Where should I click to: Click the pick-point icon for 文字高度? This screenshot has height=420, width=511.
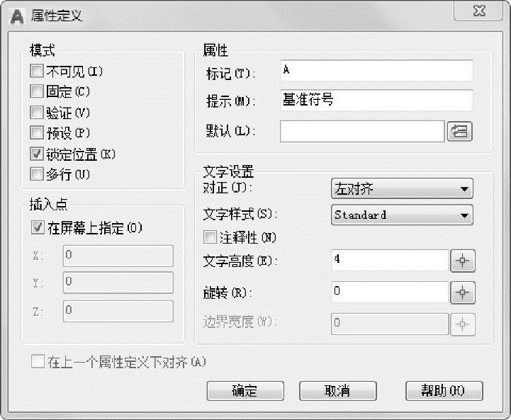tap(462, 261)
